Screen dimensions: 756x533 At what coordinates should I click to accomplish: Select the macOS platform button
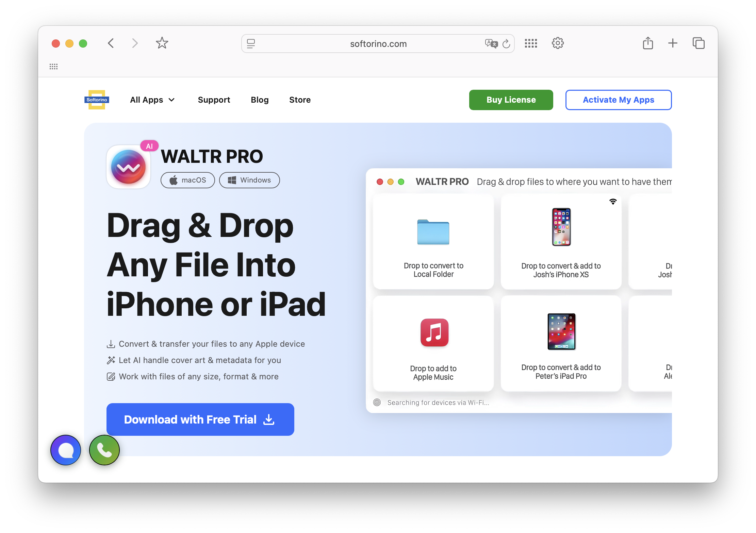click(x=188, y=180)
